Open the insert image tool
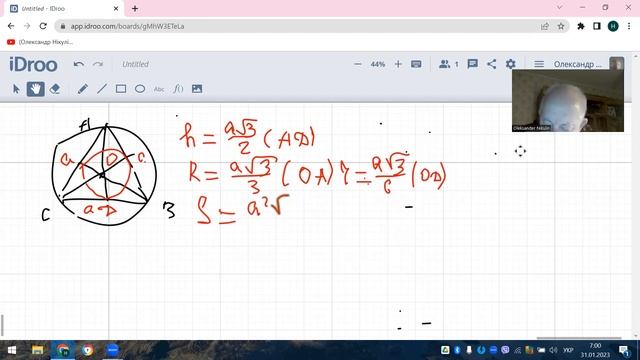Image resolution: width=640 pixels, height=360 pixels. pyautogui.click(x=197, y=89)
